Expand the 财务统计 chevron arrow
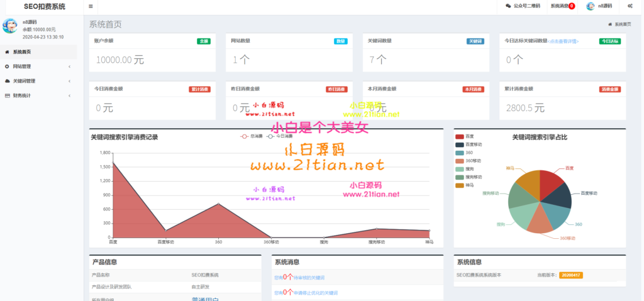The image size is (644, 301). (x=69, y=96)
